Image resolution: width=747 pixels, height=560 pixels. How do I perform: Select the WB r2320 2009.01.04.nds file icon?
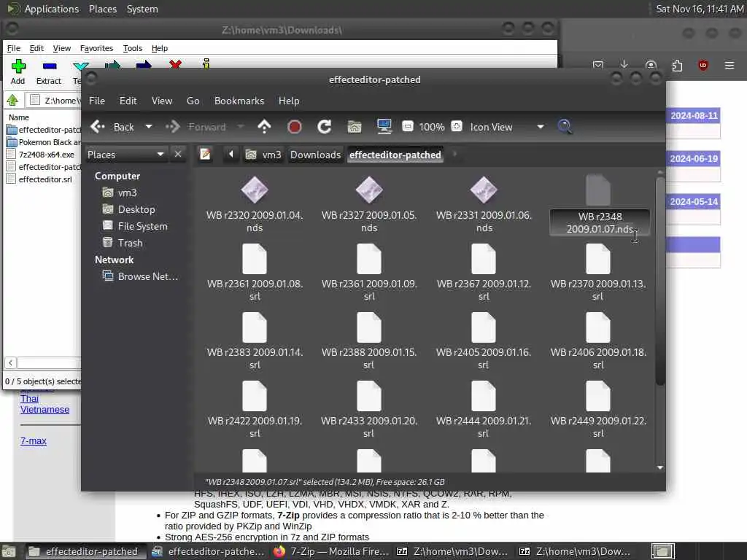pos(255,190)
